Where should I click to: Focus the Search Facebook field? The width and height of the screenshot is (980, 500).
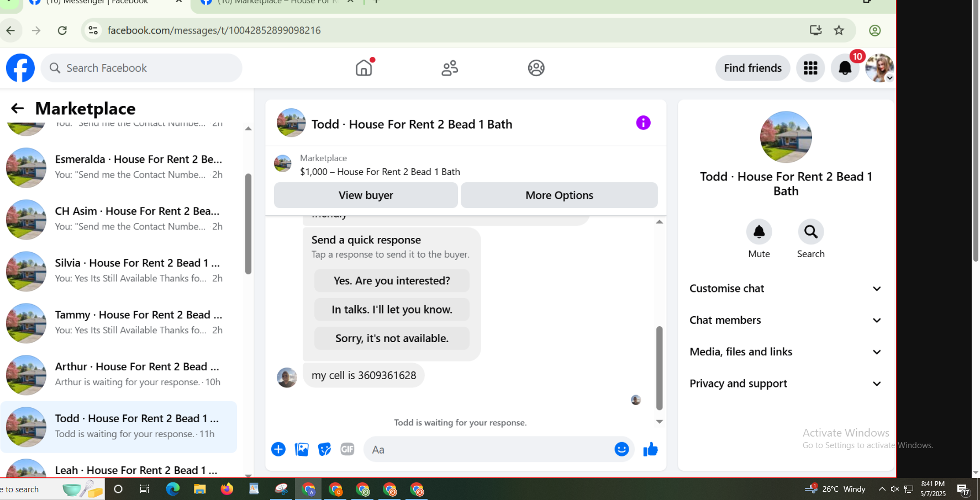click(x=141, y=68)
